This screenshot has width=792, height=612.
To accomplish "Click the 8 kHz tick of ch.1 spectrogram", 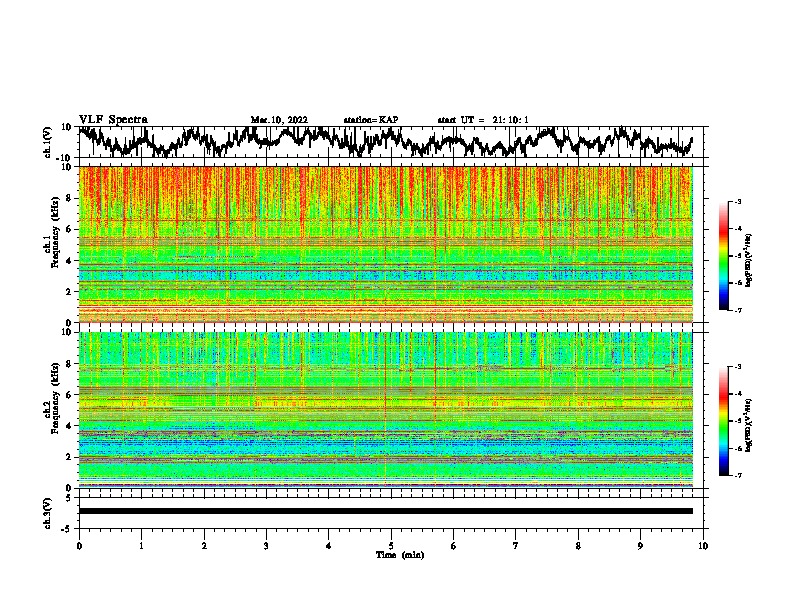I will click(70, 198).
